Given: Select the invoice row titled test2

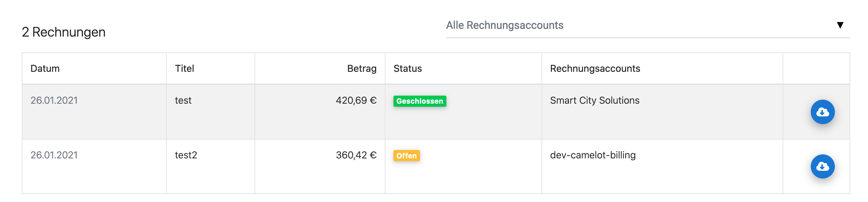Looking at the screenshot, I should coord(303,165).
